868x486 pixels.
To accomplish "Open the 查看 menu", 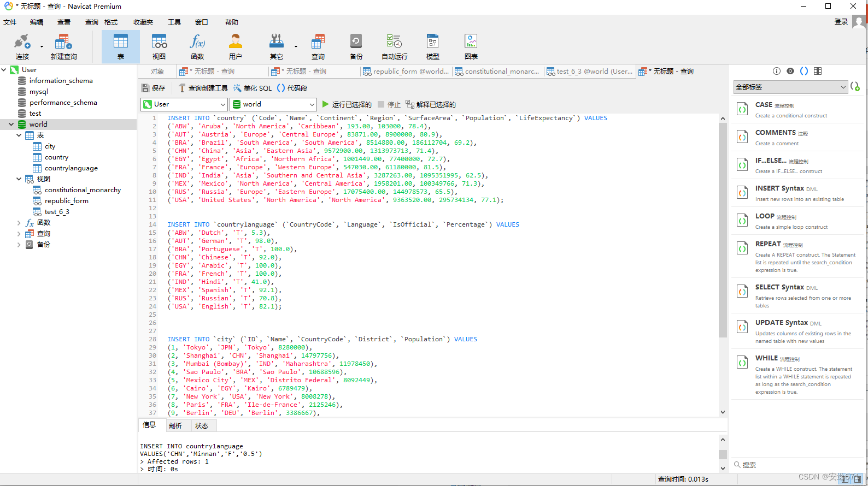I will [x=64, y=22].
